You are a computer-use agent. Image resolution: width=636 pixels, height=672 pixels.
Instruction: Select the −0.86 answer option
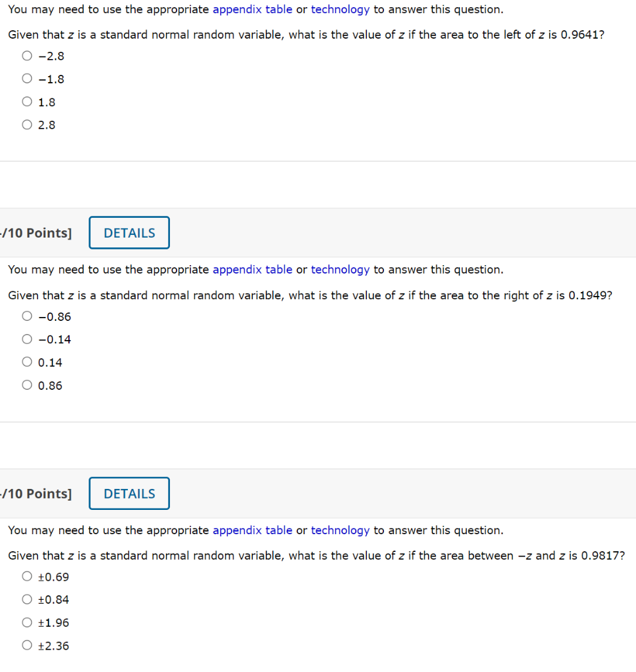point(27,316)
